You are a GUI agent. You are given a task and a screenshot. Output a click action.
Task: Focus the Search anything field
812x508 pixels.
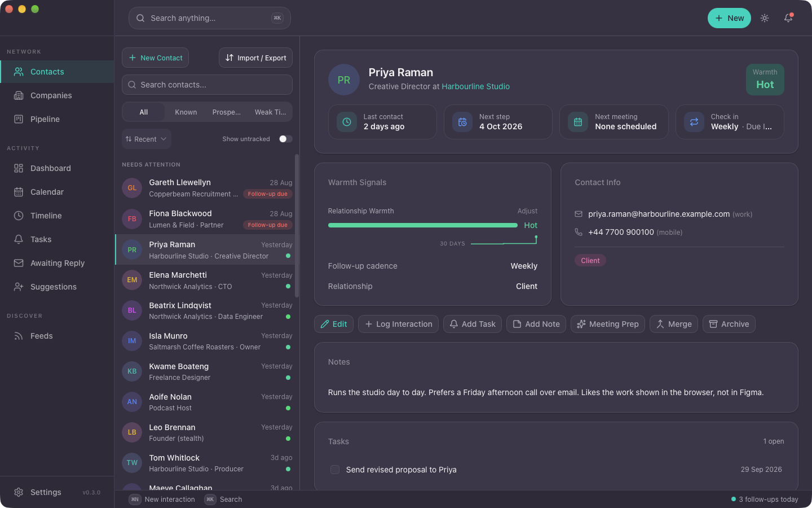coord(210,18)
